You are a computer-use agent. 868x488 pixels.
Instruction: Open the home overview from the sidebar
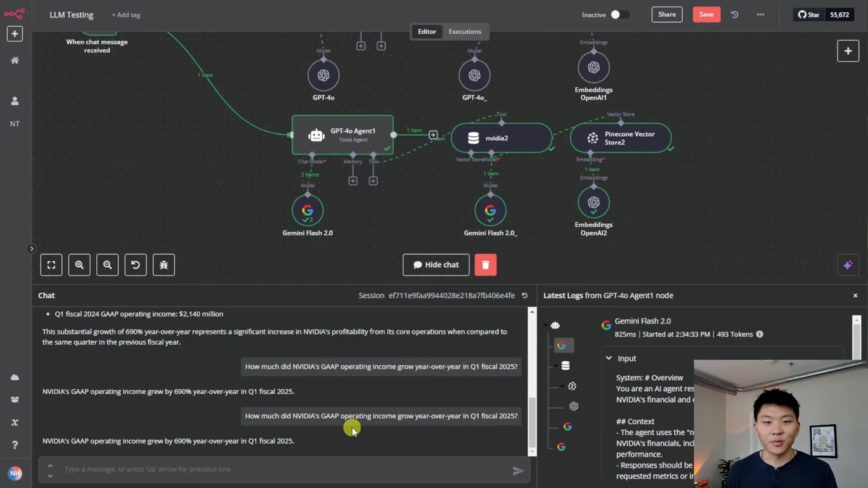14,60
